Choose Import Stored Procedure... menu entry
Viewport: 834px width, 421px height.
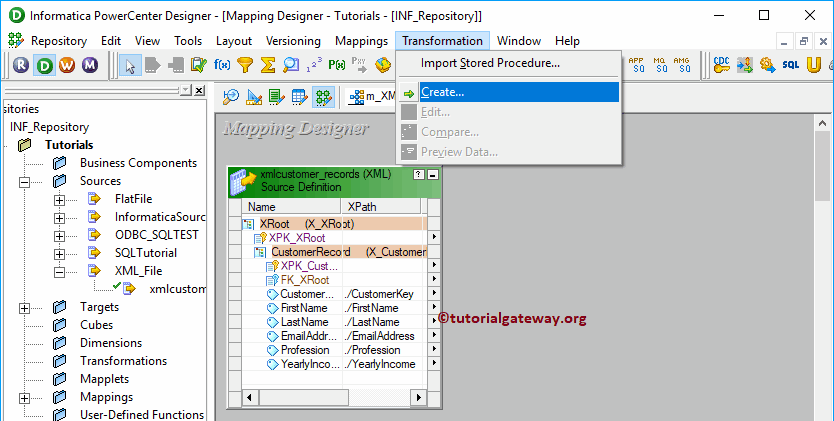click(x=509, y=63)
